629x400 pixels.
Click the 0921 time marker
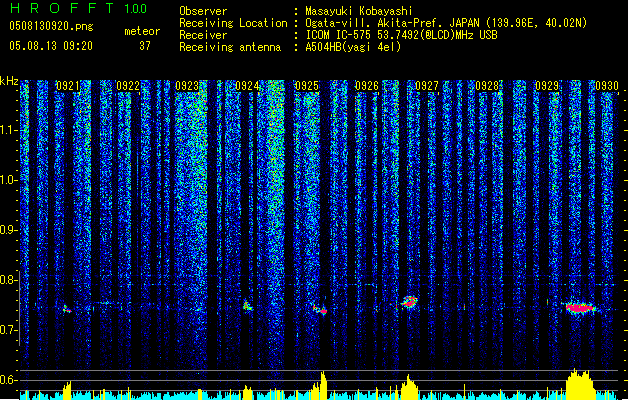[67, 86]
